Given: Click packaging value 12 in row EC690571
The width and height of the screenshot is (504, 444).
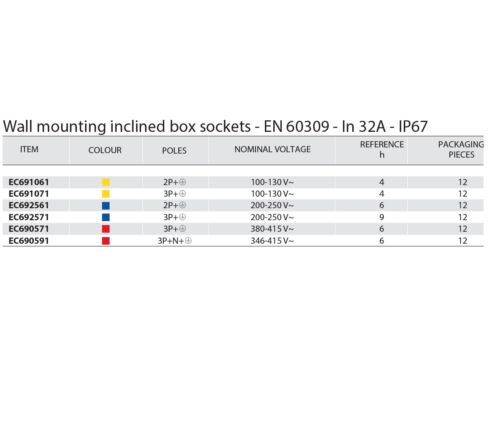Looking at the screenshot, I should pyautogui.click(x=463, y=229).
